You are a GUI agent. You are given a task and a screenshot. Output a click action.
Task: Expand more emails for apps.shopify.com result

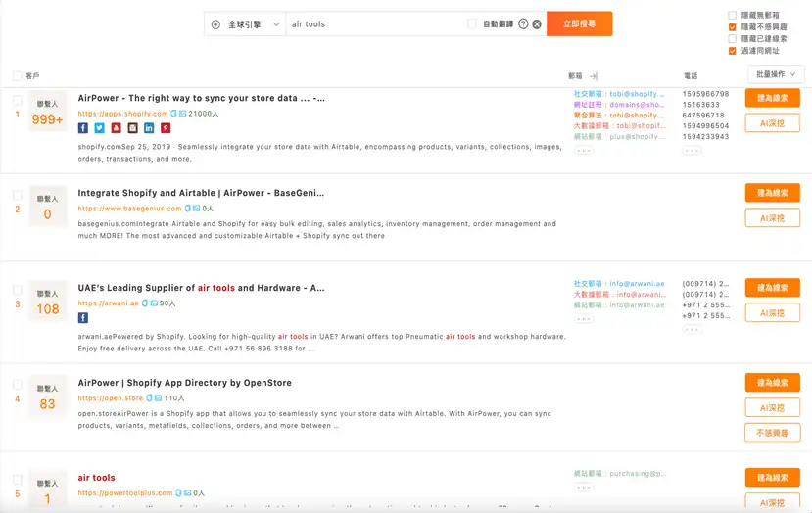click(x=584, y=151)
